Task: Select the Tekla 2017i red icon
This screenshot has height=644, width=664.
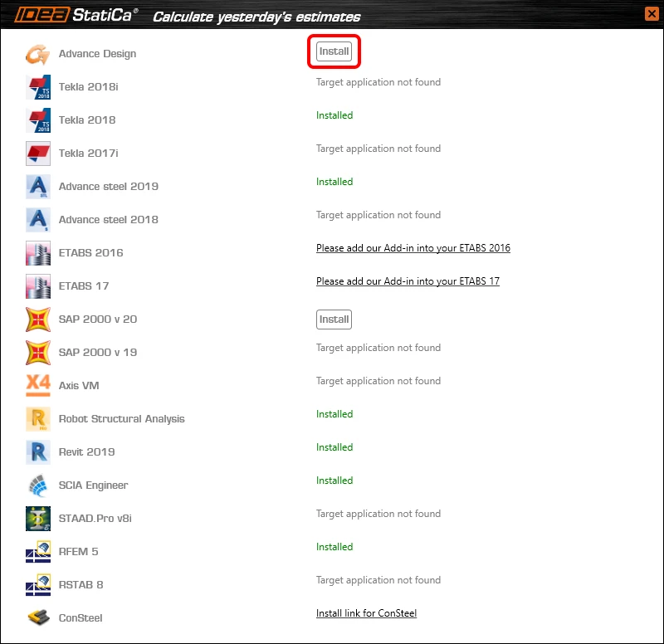Action: (37, 154)
